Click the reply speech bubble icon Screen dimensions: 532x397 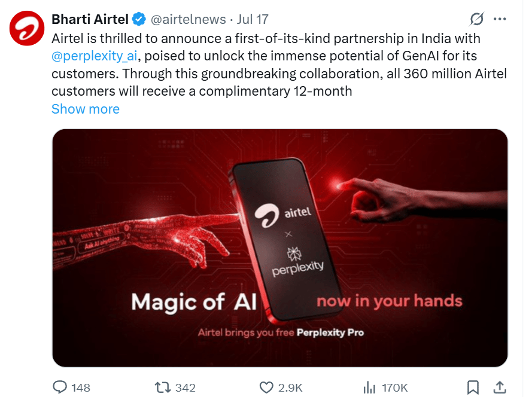60,387
